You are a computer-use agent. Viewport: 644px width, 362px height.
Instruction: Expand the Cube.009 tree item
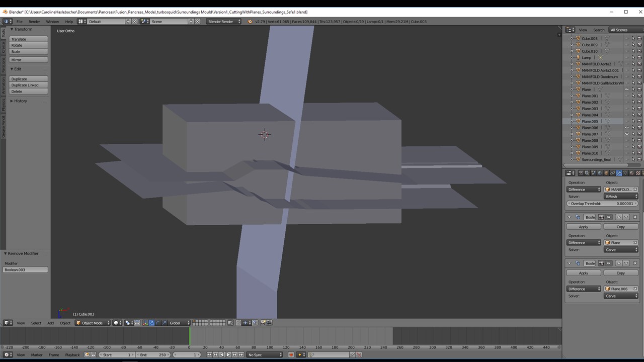(x=572, y=45)
